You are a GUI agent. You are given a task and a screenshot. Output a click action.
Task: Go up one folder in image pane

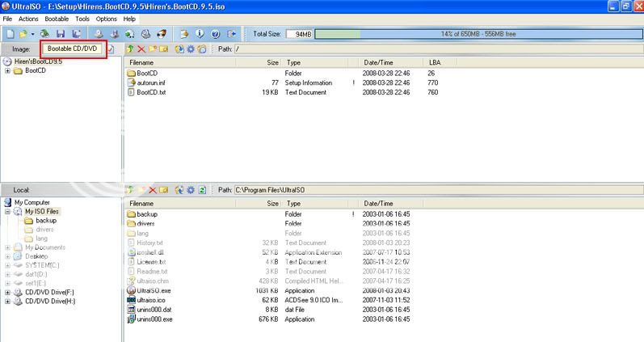130,49
